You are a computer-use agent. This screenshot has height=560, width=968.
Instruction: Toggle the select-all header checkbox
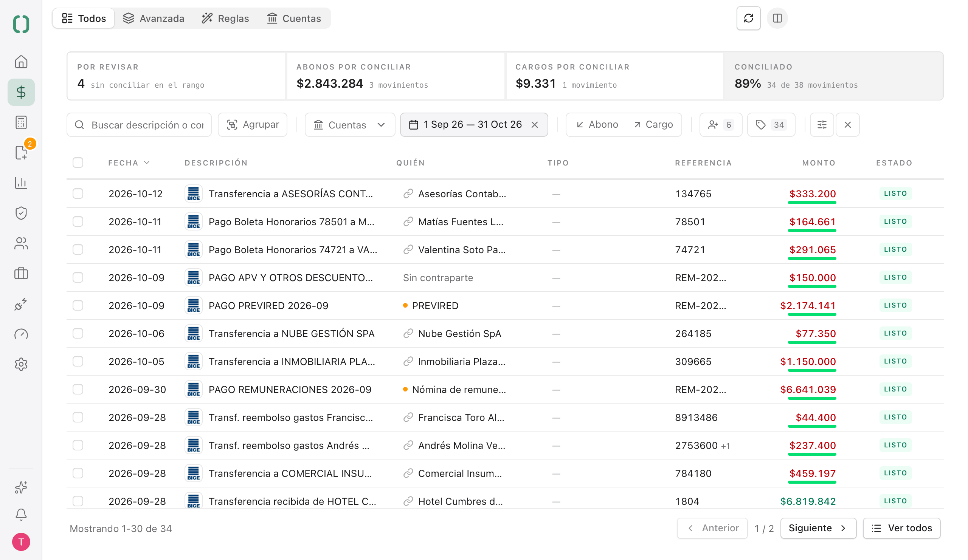tap(78, 162)
